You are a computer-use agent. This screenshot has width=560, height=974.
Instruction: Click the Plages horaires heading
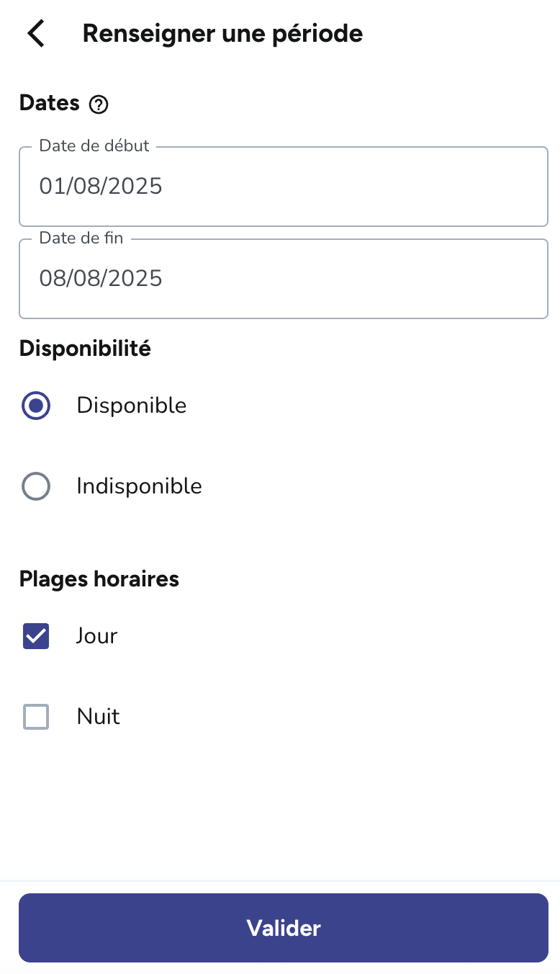pos(99,578)
